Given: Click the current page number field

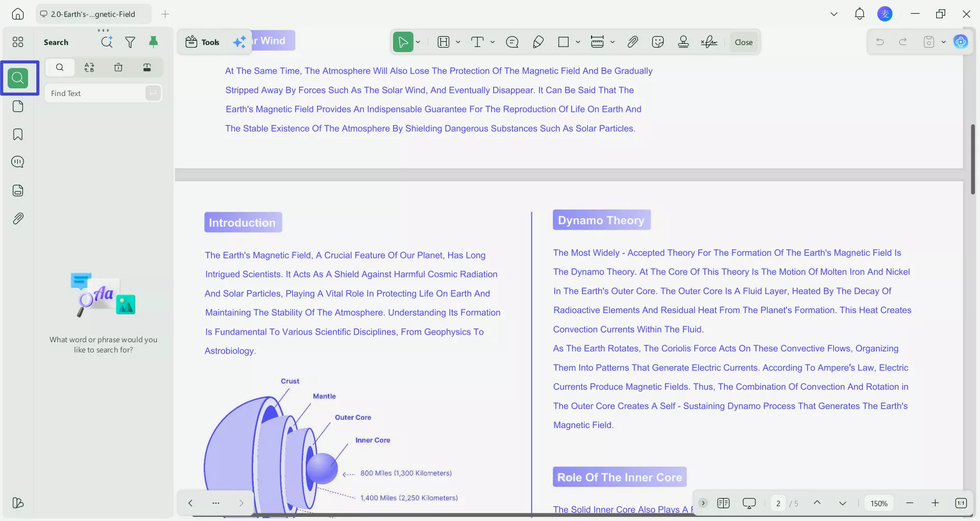Looking at the screenshot, I should [x=778, y=504].
